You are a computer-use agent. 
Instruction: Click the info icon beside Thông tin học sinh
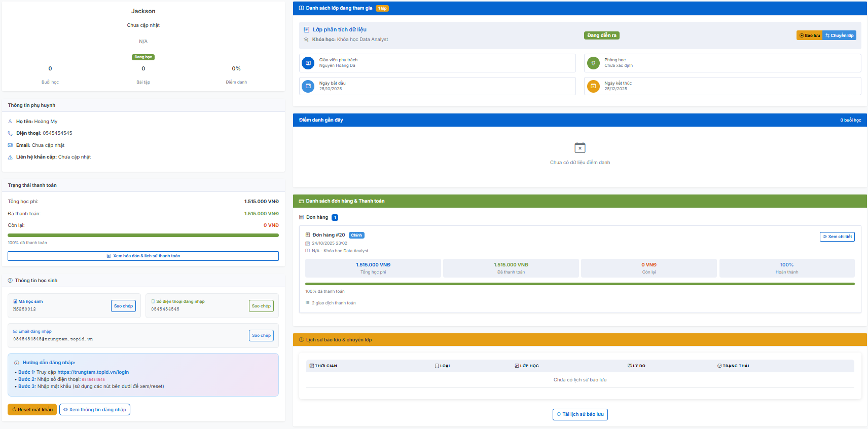point(10,281)
